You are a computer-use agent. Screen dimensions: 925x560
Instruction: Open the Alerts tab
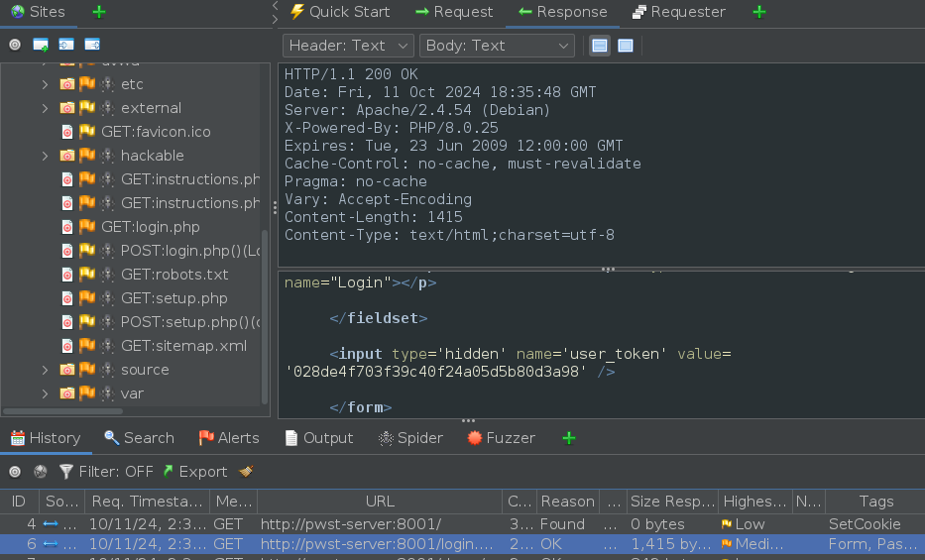tap(228, 438)
